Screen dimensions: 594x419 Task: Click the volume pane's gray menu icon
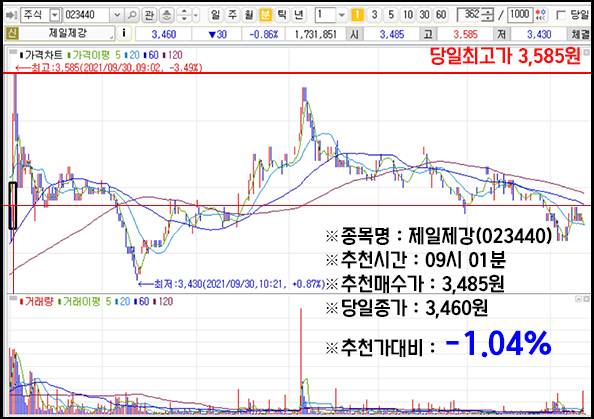(13, 299)
